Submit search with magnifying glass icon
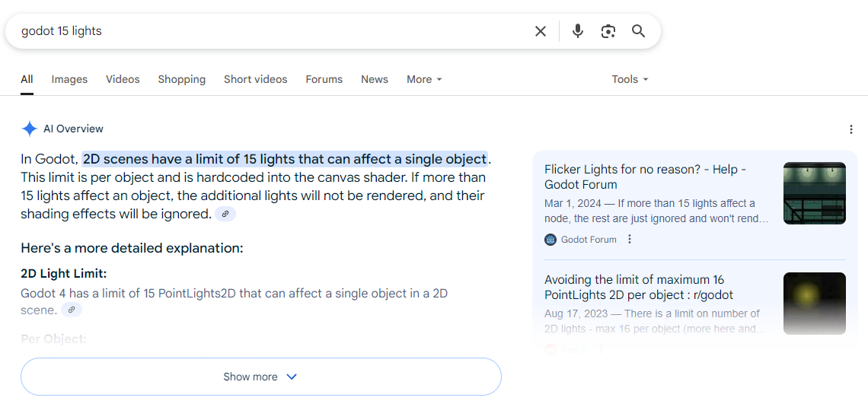 point(638,31)
